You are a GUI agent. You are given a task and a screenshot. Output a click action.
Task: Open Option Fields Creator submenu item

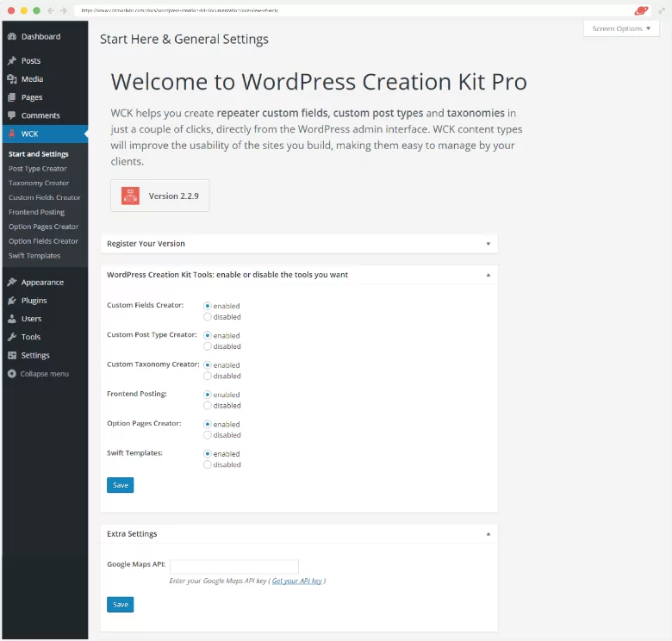point(43,241)
